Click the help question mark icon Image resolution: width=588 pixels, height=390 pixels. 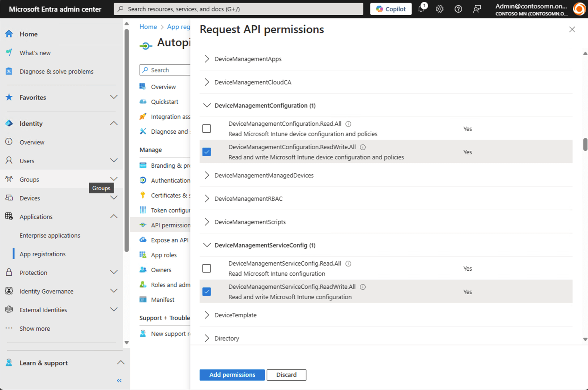458,9
